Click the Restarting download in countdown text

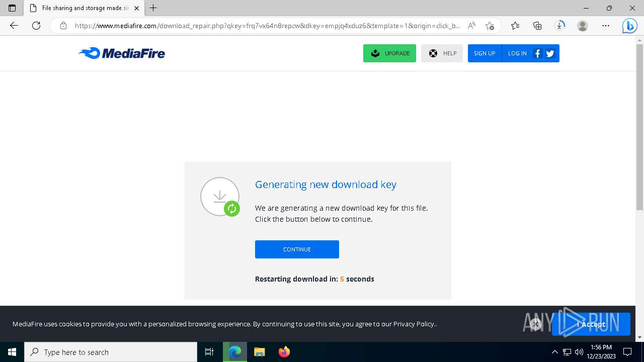(x=314, y=279)
